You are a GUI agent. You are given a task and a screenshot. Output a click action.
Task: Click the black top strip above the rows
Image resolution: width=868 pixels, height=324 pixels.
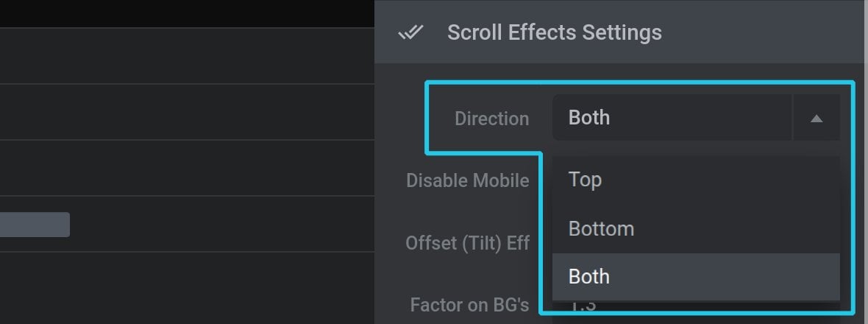[187, 13]
